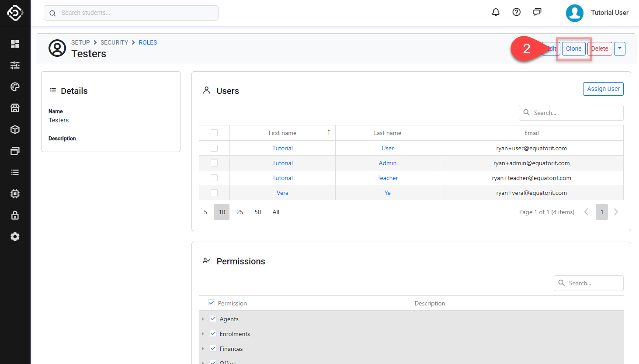This screenshot has height=364, width=639.
Task: Open the dropdown arrow beside Delete
Action: click(x=619, y=49)
